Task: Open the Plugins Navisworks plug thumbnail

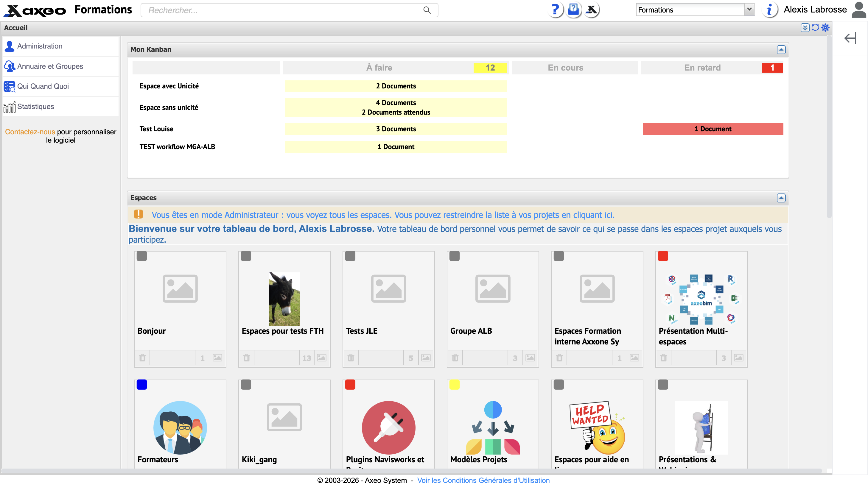Action: [388, 428]
